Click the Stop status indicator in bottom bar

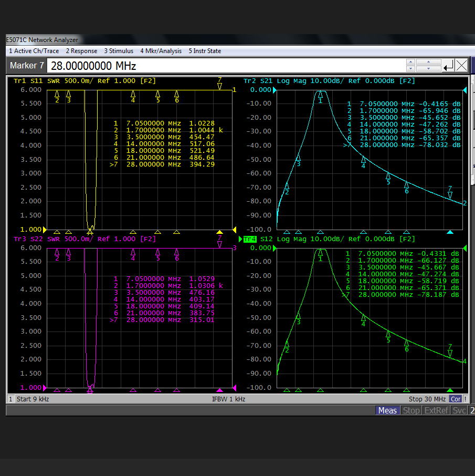pos(411,410)
